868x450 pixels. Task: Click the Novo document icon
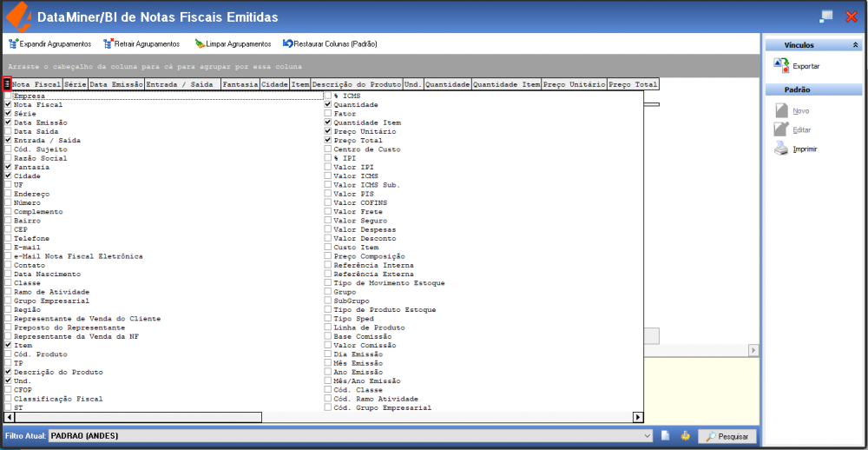click(x=781, y=111)
